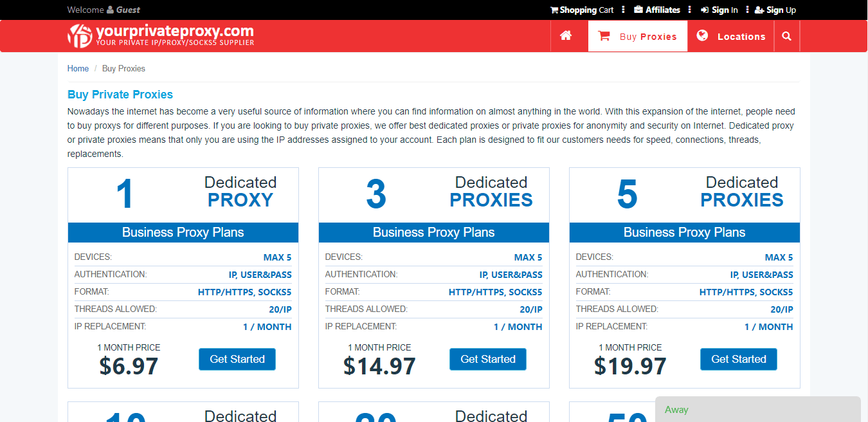Screen dimensions: 868x422
Task: Click Sign In in top bar
Action: click(x=719, y=10)
